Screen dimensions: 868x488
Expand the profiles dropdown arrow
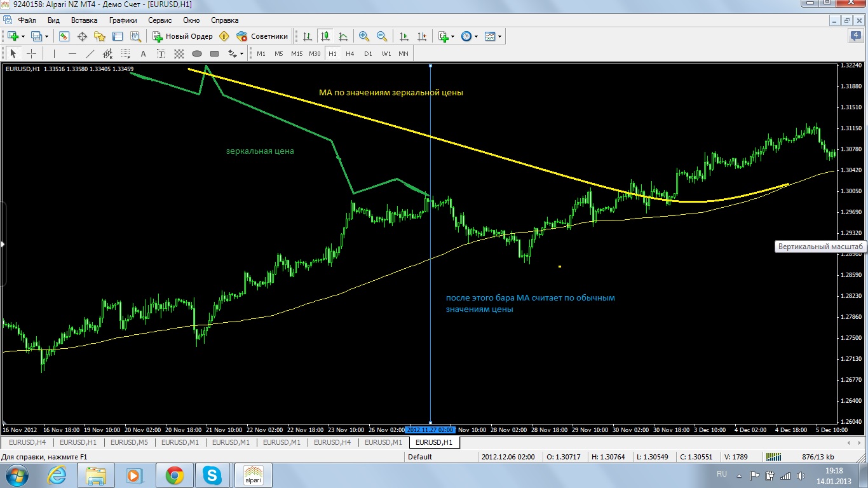coord(47,36)
